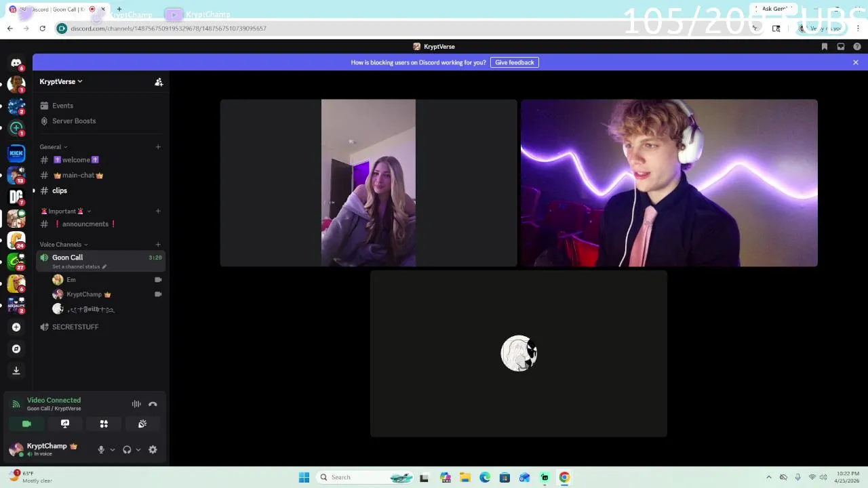Open microphone input options dropdown
Viewport: 868px width, 488px height.
(113, 449)
